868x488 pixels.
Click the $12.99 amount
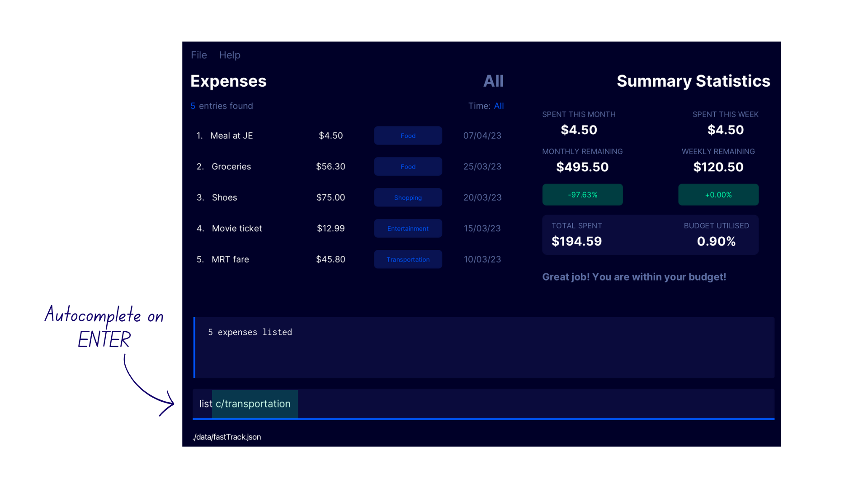pos(330,228)
